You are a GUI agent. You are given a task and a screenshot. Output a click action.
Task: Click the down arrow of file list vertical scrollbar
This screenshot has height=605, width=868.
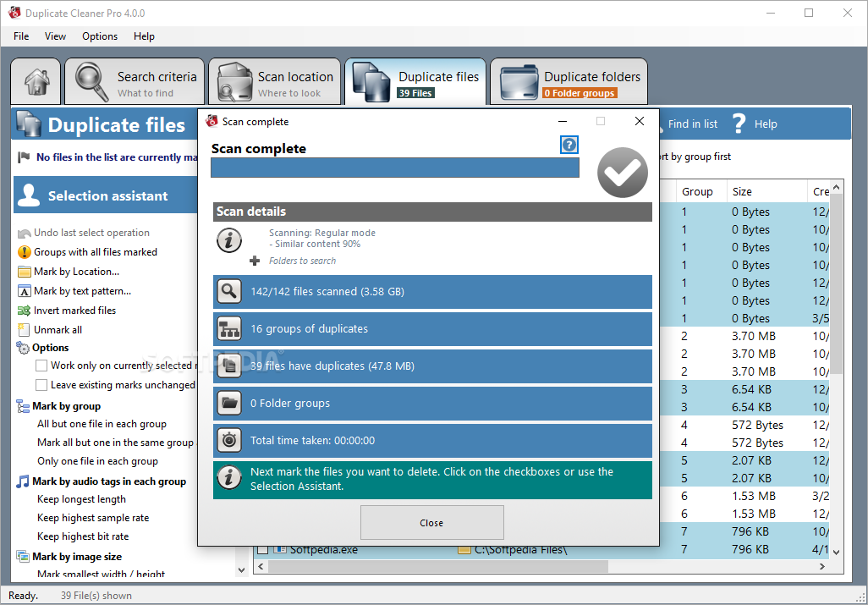click(x=837, y=552)
